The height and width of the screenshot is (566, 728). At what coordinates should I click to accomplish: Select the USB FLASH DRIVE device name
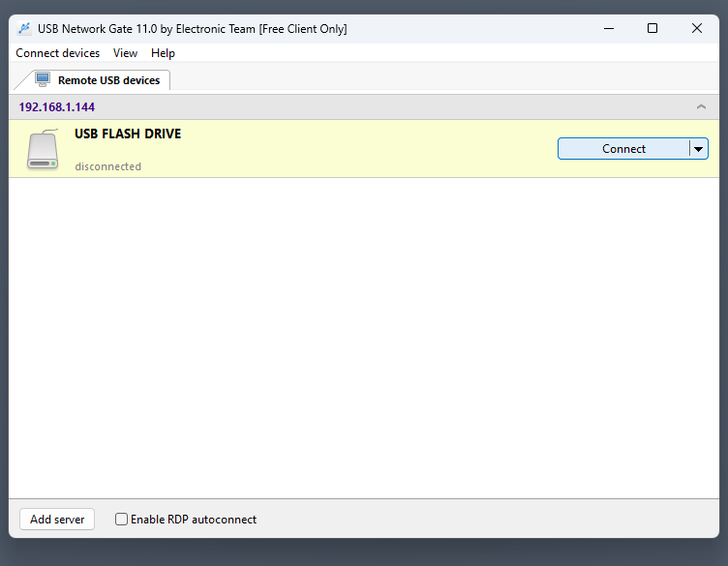[128, 134]
